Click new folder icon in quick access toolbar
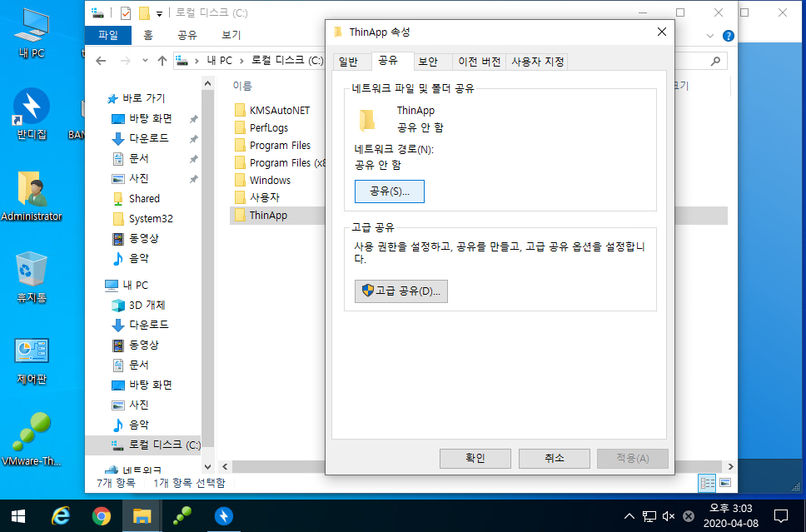The image size is (806, 532). [144, 12]
